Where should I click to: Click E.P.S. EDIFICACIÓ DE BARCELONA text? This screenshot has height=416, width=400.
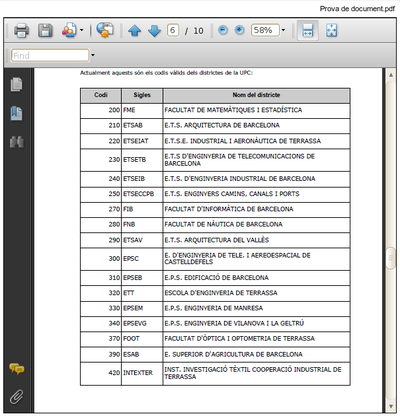(216, 278)
